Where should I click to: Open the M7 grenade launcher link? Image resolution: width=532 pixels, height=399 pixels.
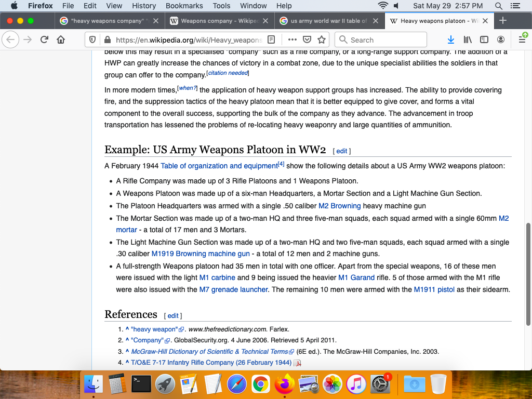[234, 289]
